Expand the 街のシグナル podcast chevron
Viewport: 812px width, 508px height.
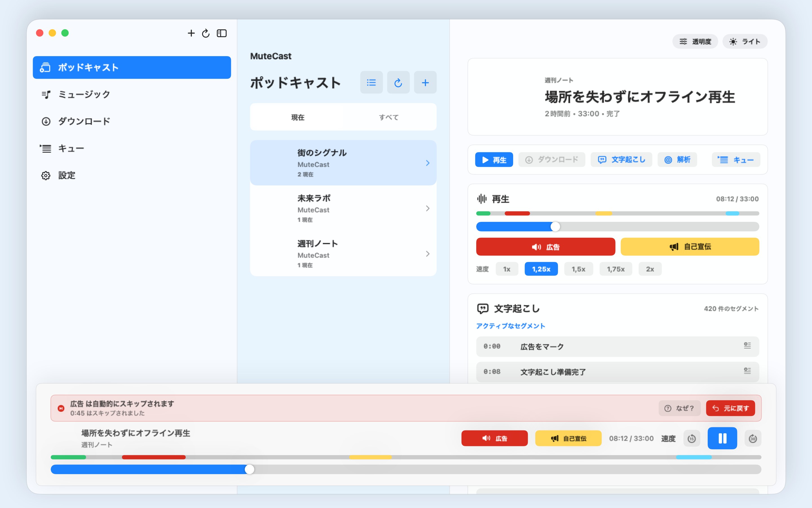pyautogui.click(x=427, y=163)
